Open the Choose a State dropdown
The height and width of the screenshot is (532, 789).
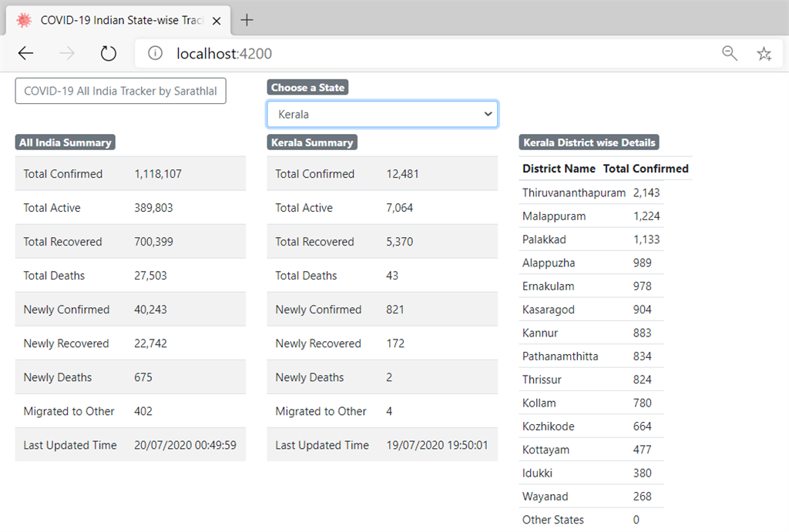[x=382, y=114]
